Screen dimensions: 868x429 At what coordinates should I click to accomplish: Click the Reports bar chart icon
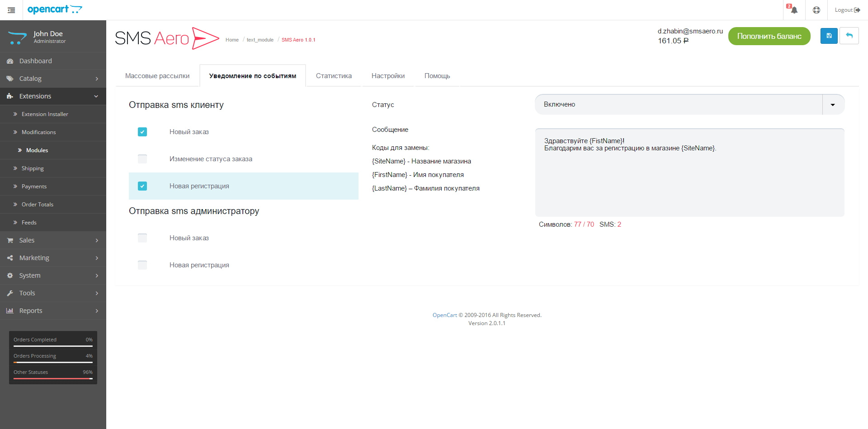point(10,311)
